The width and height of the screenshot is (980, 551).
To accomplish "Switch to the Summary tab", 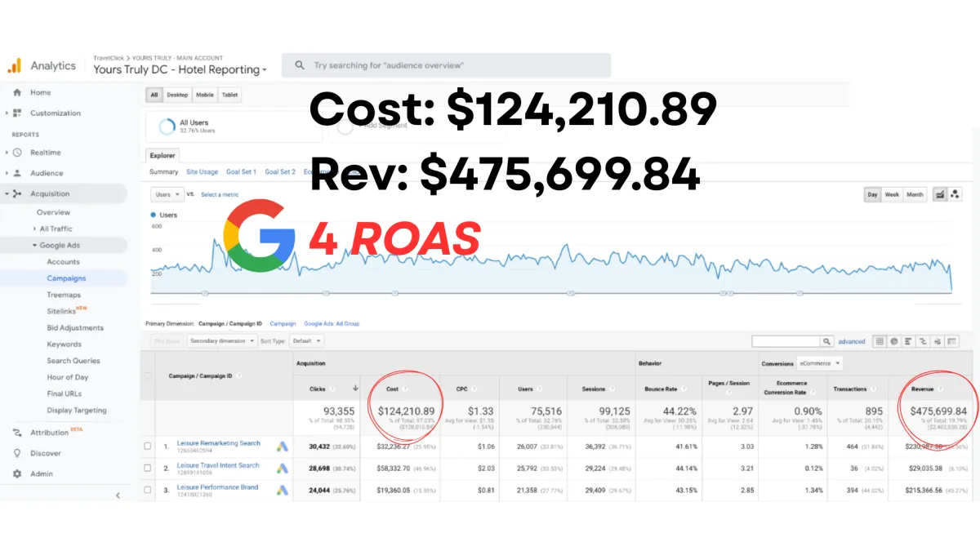I will (x=163, y=172).
